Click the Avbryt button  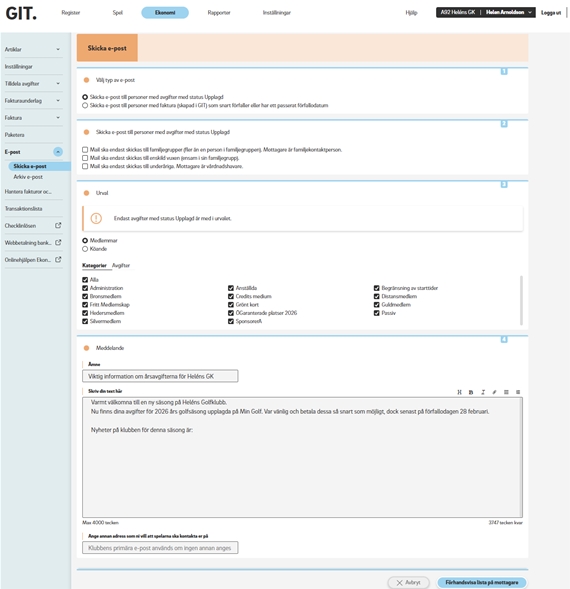(x=408, y=582)
